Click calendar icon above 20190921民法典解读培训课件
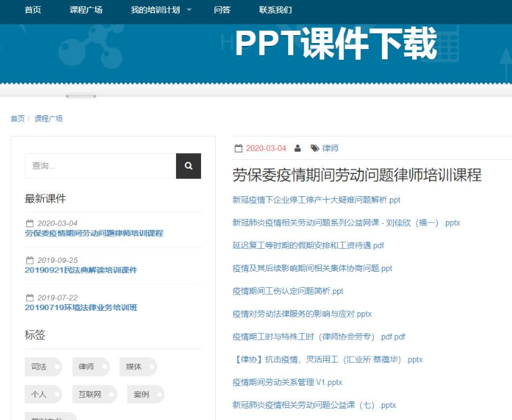 [30, 260]
